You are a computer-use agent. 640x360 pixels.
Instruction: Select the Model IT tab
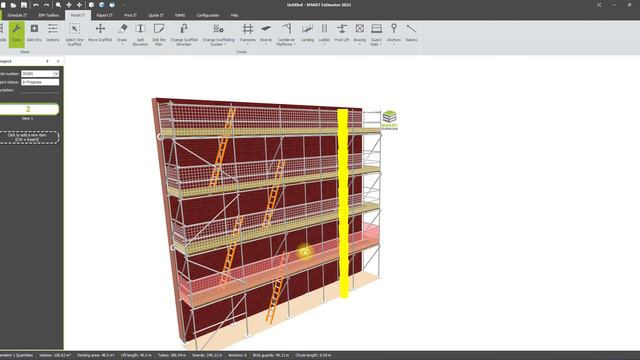click(78, 15)
